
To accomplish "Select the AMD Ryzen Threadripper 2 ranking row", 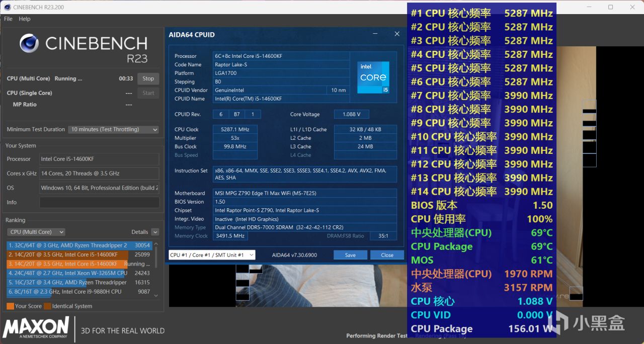I will [x=79, y=245].
